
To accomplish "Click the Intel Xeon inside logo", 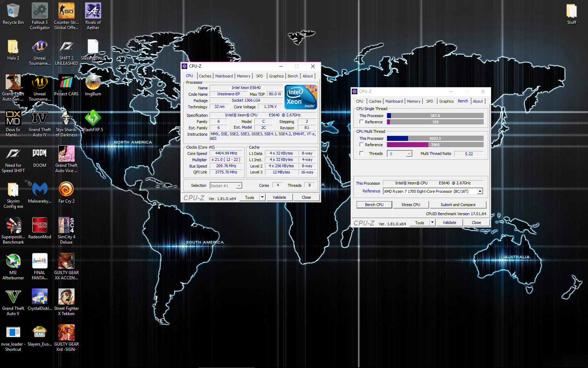I will [x=301, y=97].
